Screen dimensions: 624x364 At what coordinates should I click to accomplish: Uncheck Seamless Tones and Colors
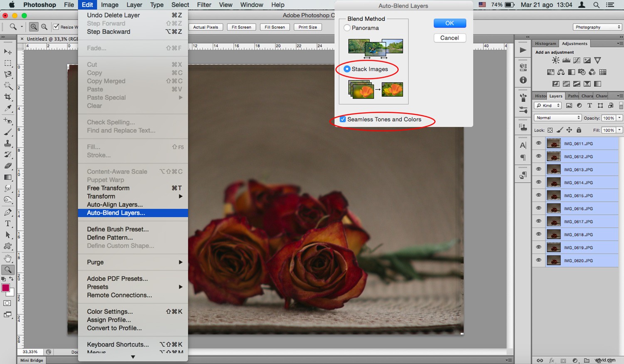click(x=342, y=119)
